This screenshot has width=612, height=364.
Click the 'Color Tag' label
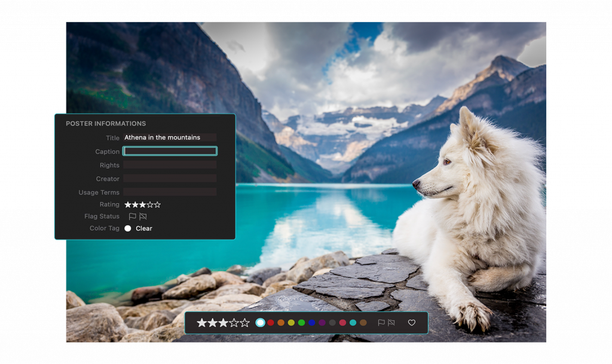pos(105,228)
